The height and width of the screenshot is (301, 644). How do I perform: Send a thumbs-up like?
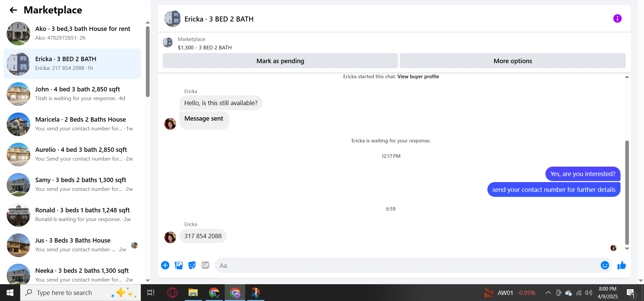[622, 265]
